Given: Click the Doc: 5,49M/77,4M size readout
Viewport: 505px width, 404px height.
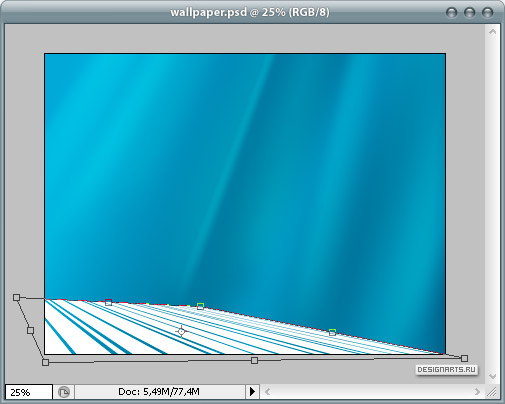Looking at the screenshot, I should [159, 391].
